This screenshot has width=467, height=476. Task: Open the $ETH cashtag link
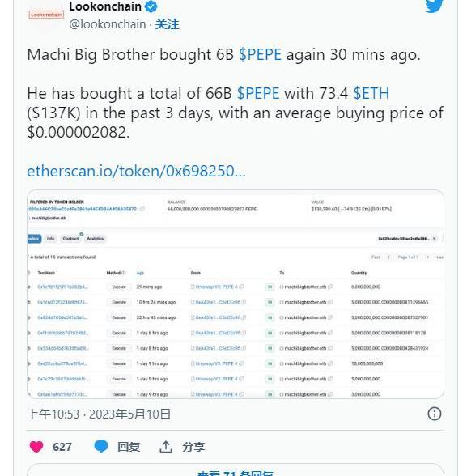coord(371,93)
